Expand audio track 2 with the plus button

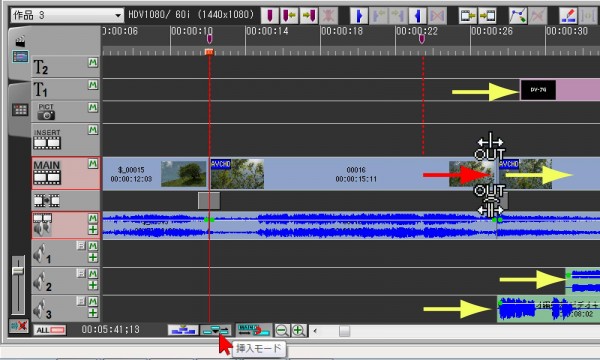93,285
